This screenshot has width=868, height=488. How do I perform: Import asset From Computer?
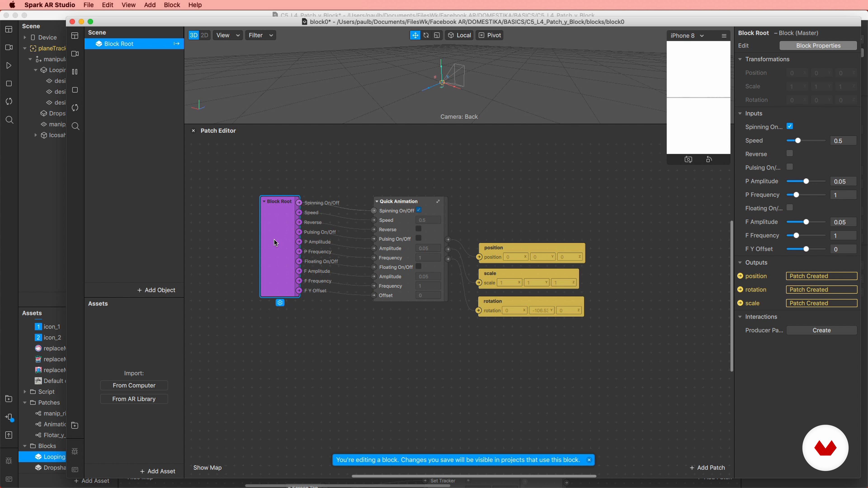point(134,386)
